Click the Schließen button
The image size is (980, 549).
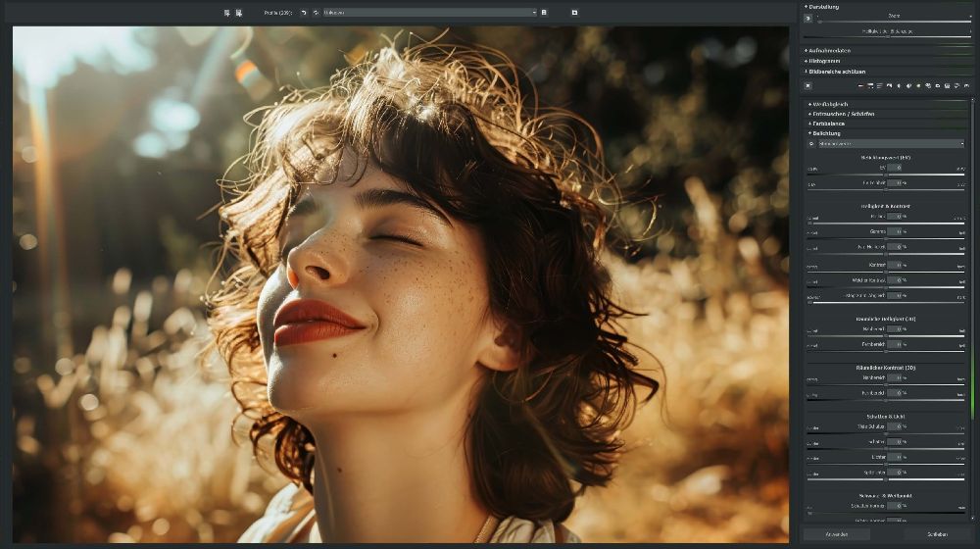pos(937,534)
